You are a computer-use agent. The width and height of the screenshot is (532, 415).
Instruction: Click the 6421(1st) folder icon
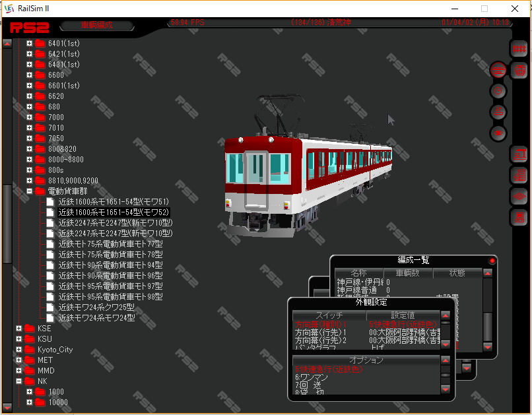point(40,54)
